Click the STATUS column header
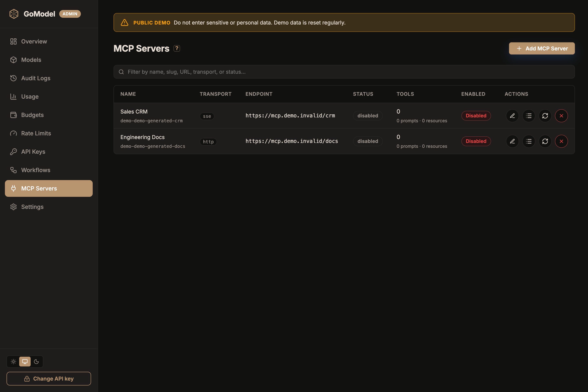The width and height of the screenshot is (588, 392). coord(363,94)
